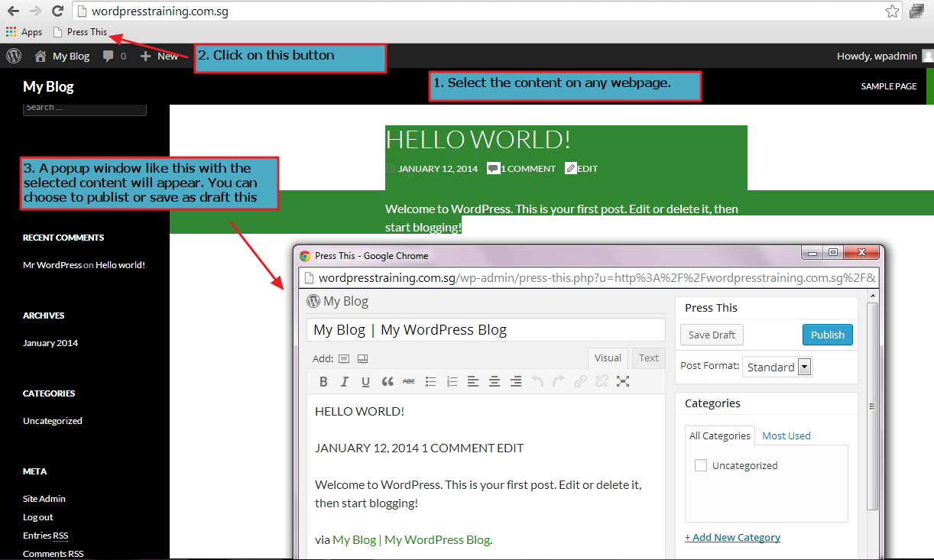This screenshot has height=560, width=934.
Task: Click the browser back arrow
Action: (x=13, y=11)
